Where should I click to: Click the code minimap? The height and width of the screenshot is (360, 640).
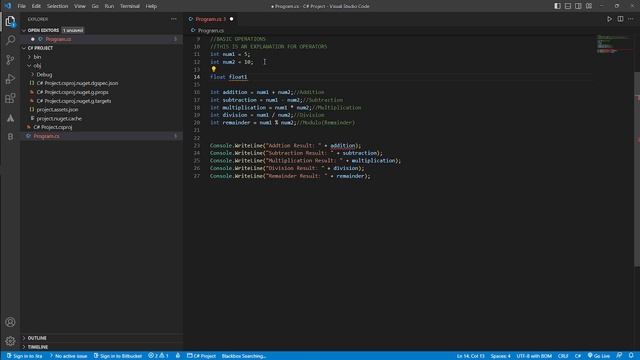(614, 44)
